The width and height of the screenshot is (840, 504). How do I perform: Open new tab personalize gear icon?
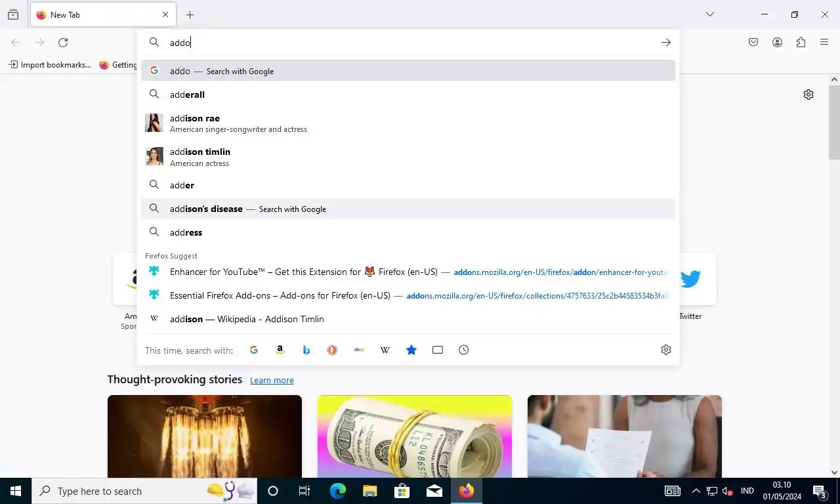[x=808, y=94]
